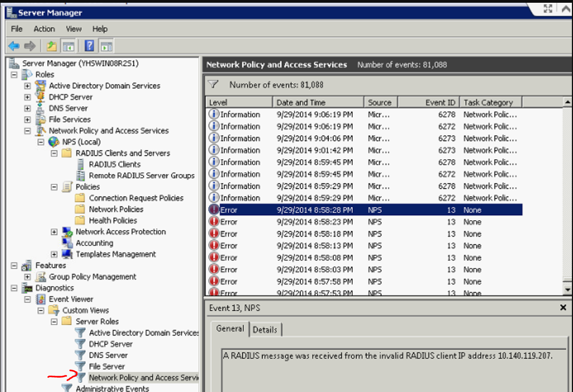Open the Action menu
This screenshot has width=573, height=392.
pyautogui.click(x=44, y=29)
